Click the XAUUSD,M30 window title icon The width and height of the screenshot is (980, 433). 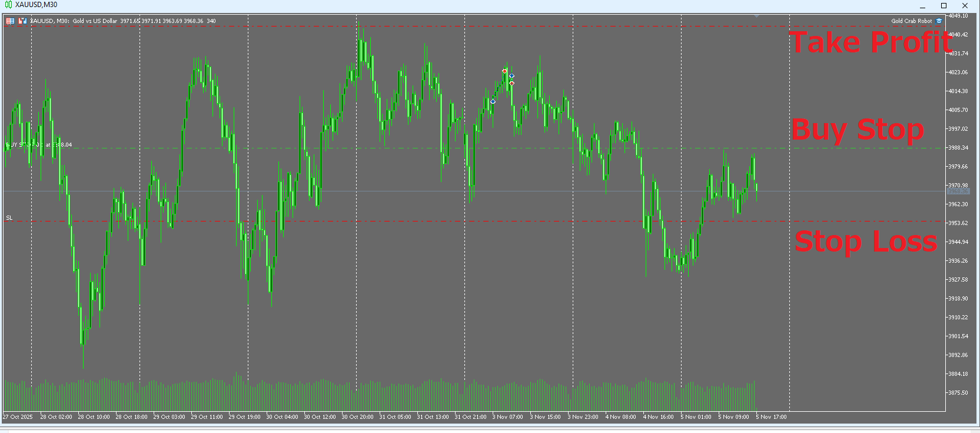tap(8, 5)
